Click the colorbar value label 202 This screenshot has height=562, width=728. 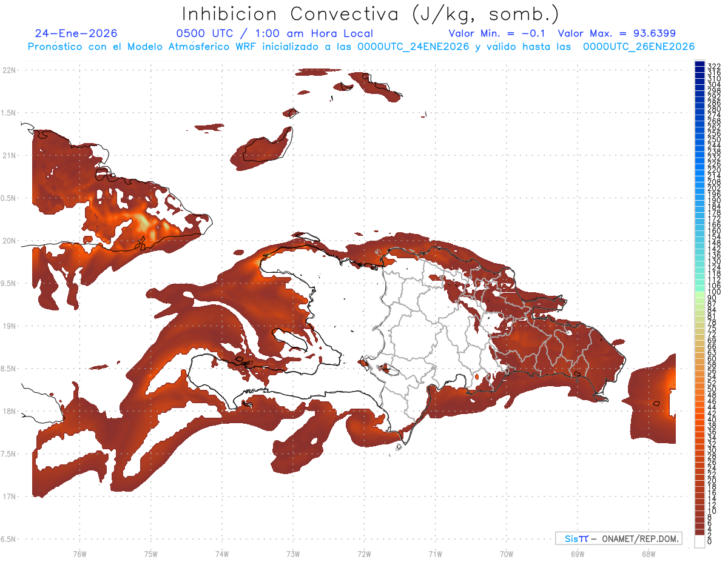pos(713,188)
